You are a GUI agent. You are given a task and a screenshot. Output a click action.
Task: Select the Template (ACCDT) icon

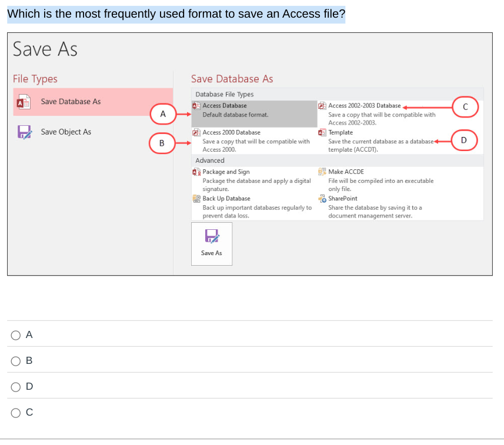(x=322, y=132)
